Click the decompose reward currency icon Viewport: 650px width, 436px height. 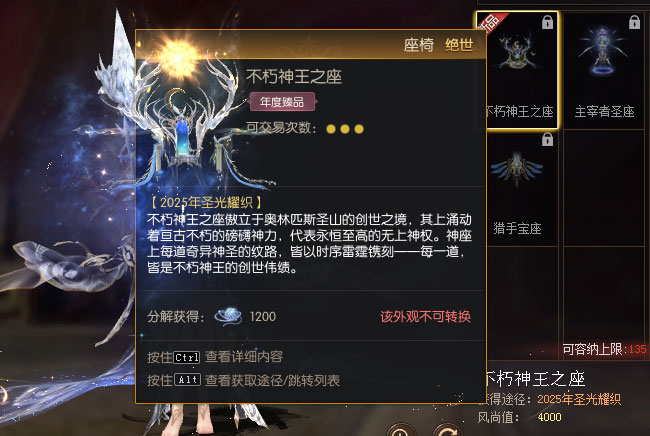click(x=228, y=316)
